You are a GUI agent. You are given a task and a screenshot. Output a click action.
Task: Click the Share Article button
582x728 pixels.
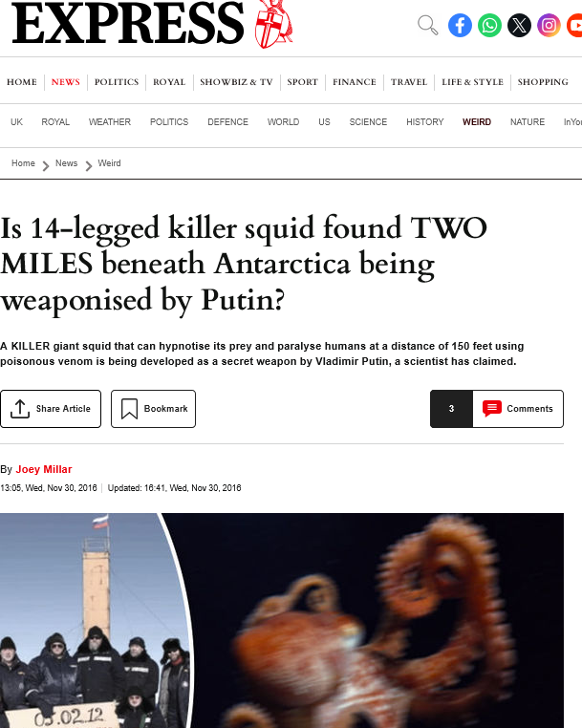click(51, 409)
